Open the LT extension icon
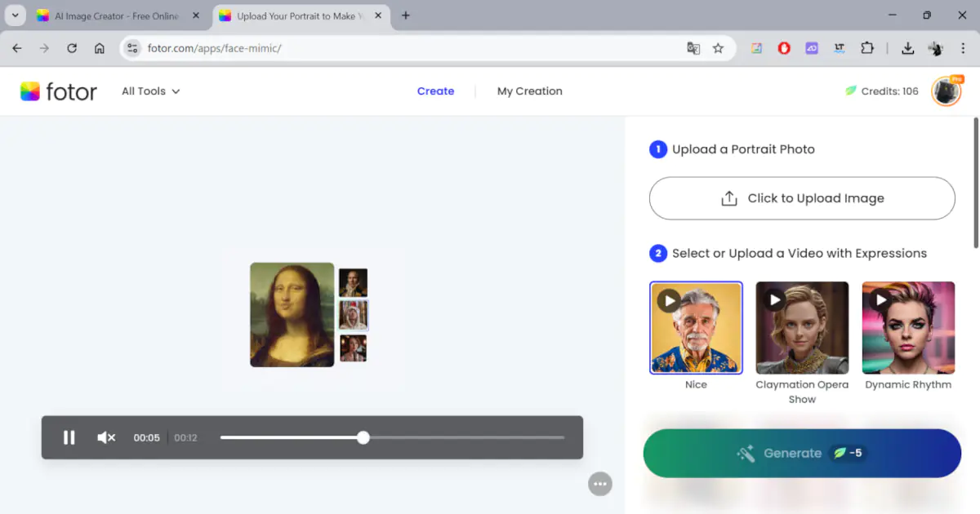980x514 pixels. click(x=840, y=48)
